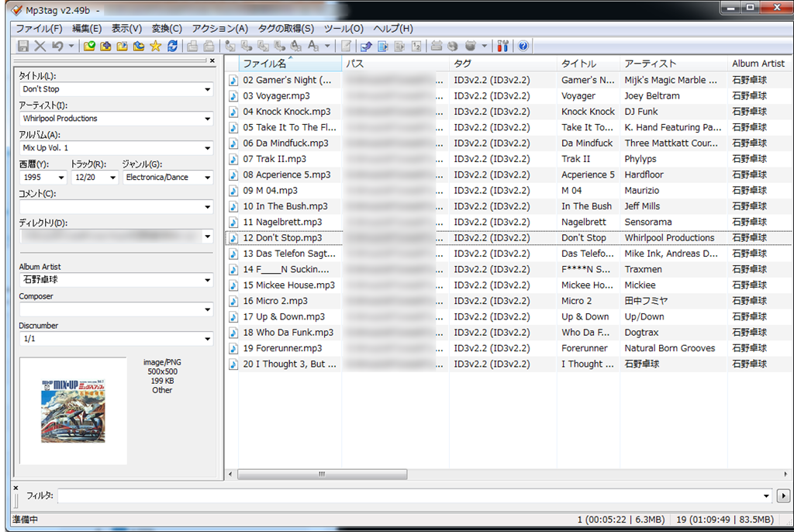Viewport: 794px width, 532px height.
Task: Expand the タイトル dropdown showing Don't Stop
Action: click(207, 90)
